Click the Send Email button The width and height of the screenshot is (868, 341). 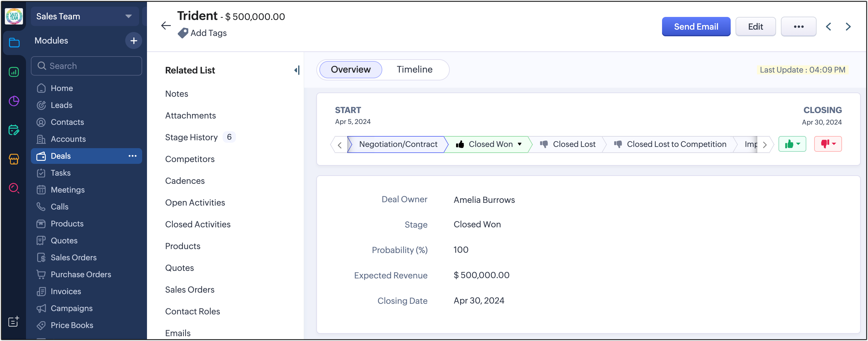click(696, 27)
